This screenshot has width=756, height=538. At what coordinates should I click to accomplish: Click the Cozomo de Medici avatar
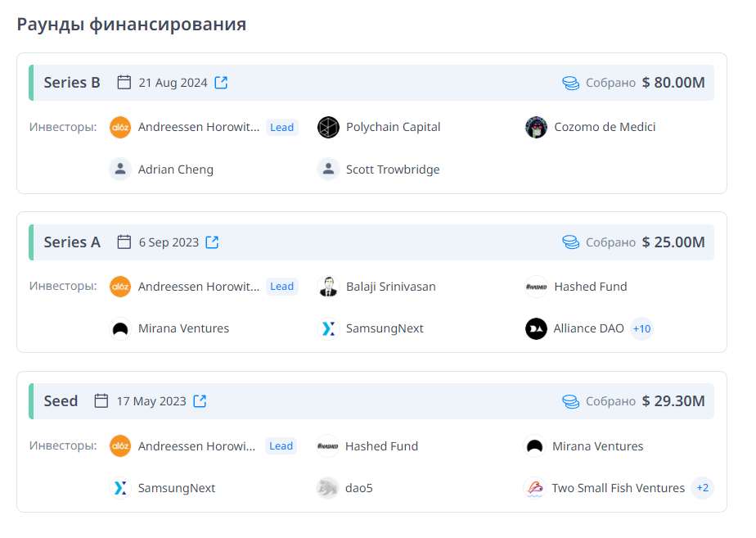coord(536,128)
